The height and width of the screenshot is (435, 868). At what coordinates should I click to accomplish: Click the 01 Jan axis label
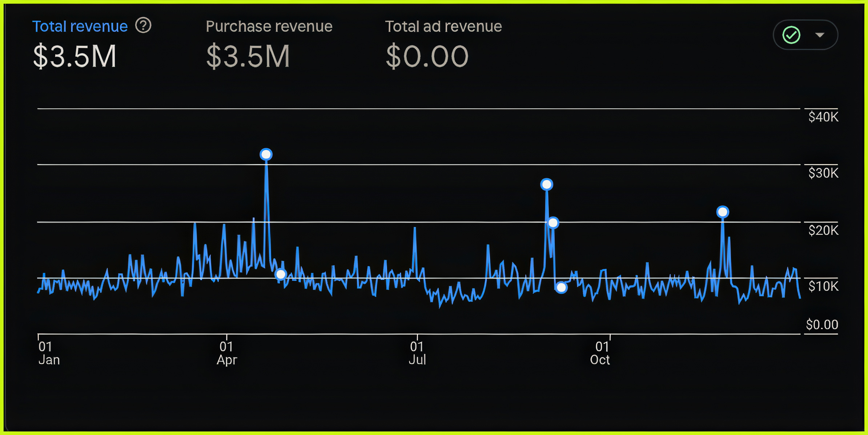coord(49,353)
